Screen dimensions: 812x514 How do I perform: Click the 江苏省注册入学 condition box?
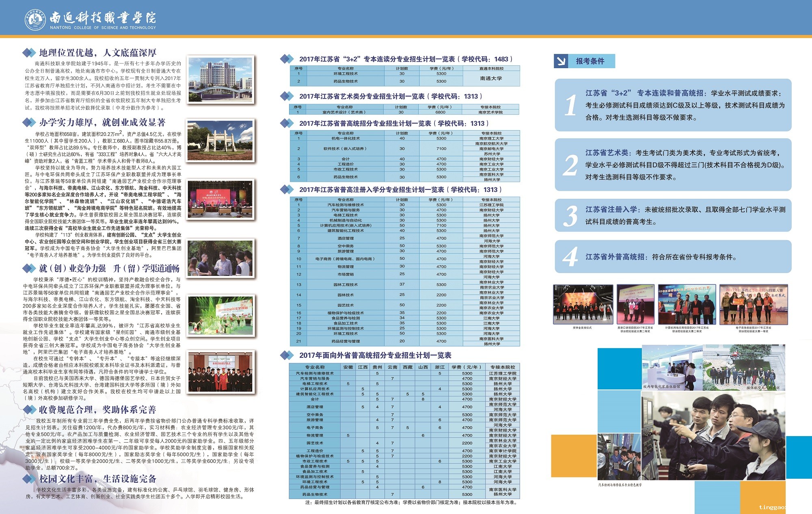click(673, 215)
